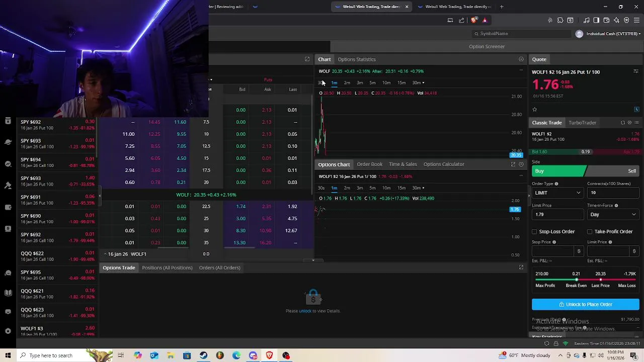
Task: Open the wallet icon in Webull left sidebar
Action: (8, 207)
